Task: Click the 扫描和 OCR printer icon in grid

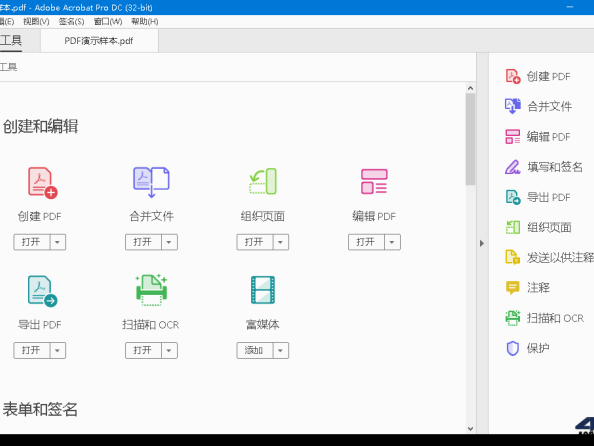Action: pos(152,290)
